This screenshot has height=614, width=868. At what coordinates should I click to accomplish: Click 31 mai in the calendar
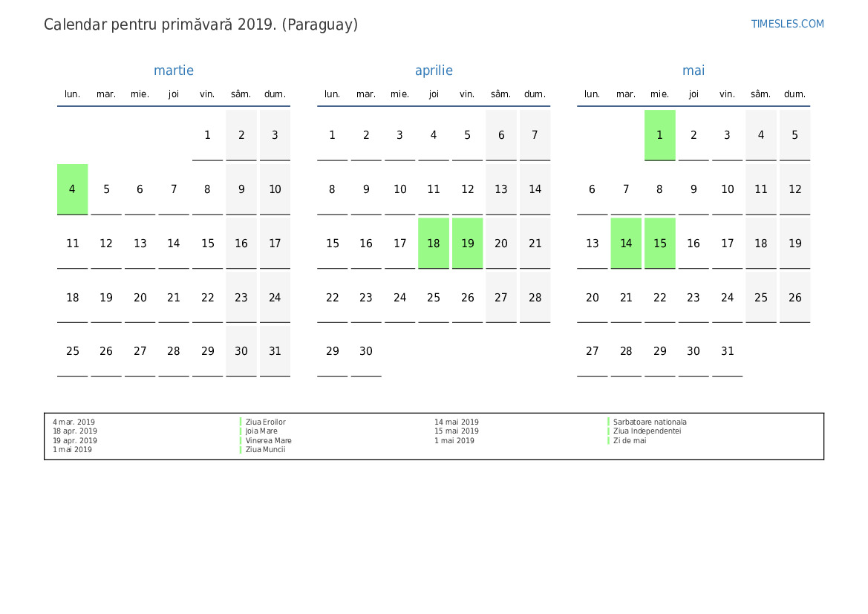(727, 351)
